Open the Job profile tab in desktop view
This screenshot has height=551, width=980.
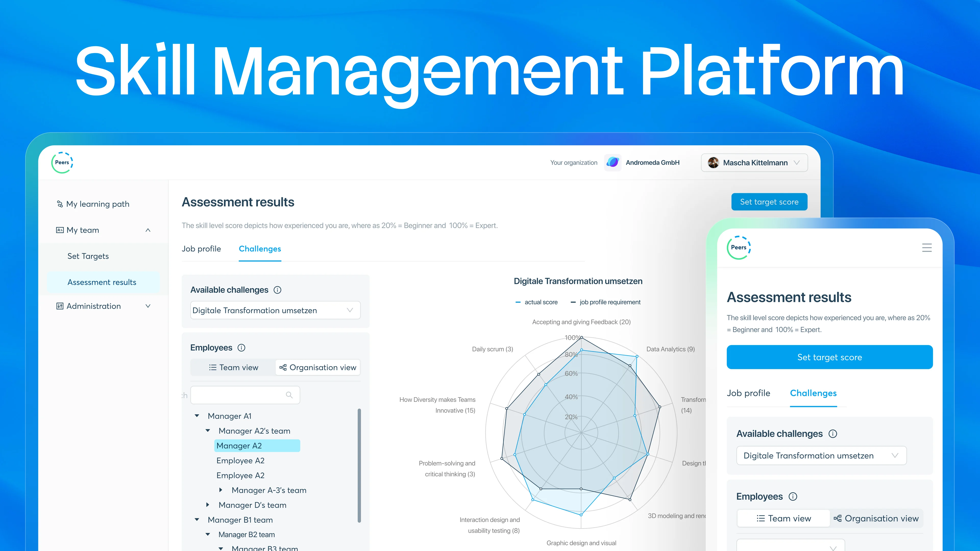[201, 249]
